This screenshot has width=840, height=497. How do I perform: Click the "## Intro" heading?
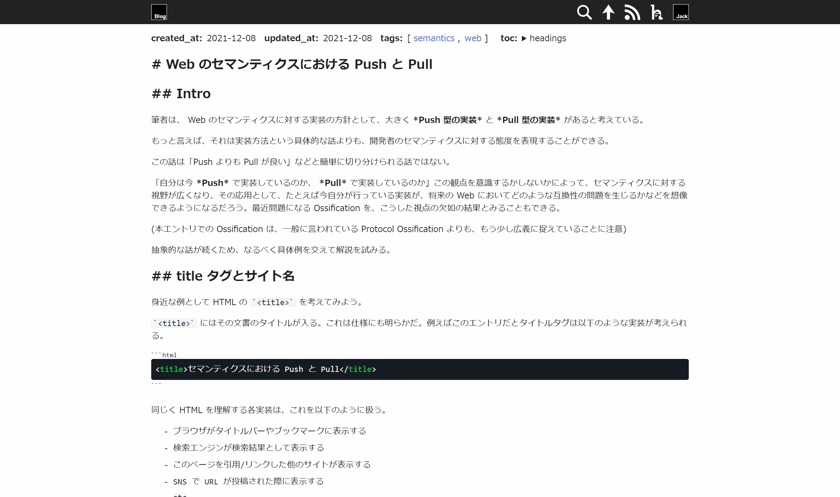[181, 94]
